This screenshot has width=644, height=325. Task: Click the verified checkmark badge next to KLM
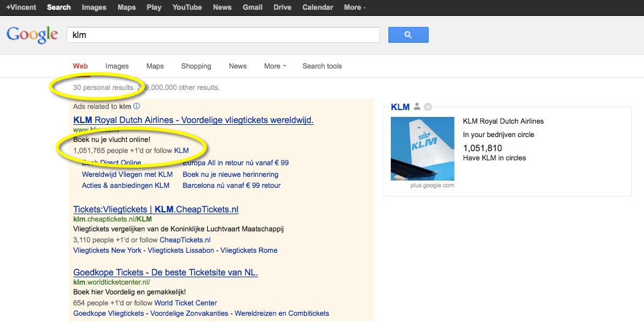click(428, 106)
